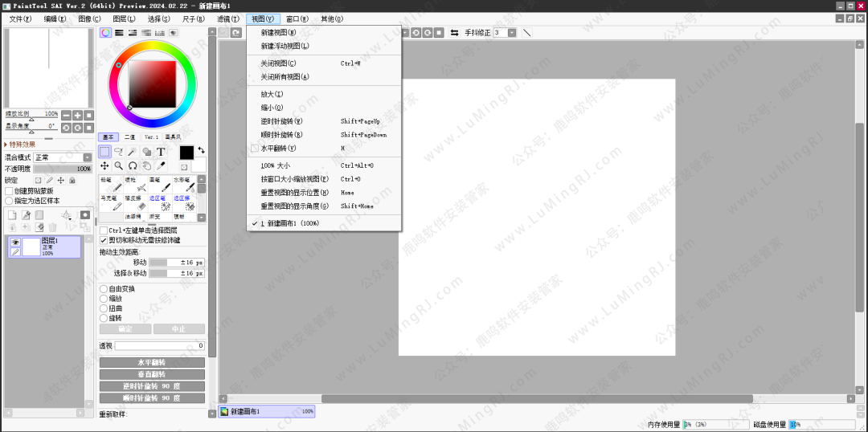868x432 pixels.
Task: Choose the 橡皮擦 eraser tool
Action: [136, 202]
